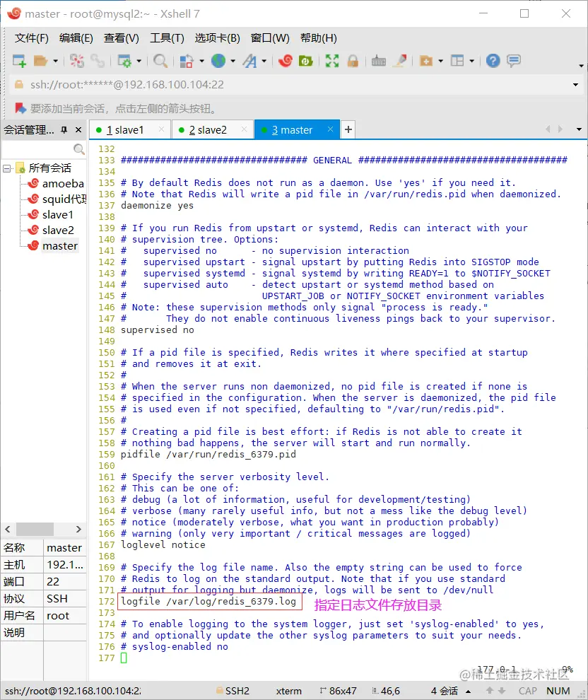Open the 选项卡(B) menu
Image resolution: width=588 pixels, height=700 pixels.
(217, 38)
